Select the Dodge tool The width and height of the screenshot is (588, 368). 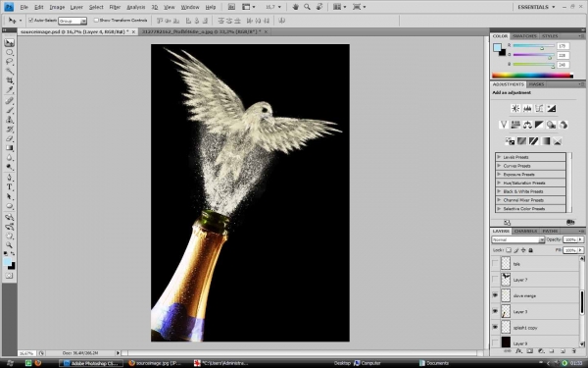(x=10, y=167)
